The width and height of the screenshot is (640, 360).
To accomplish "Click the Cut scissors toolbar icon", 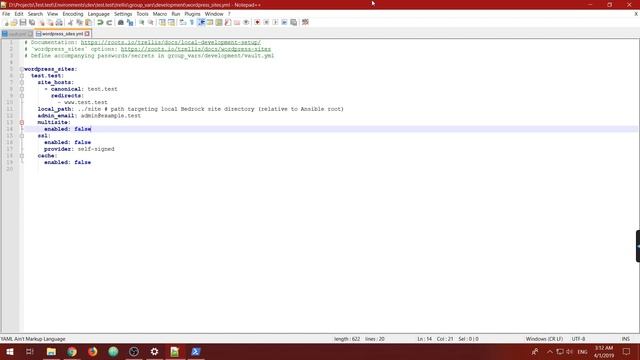I will (70, 22).
